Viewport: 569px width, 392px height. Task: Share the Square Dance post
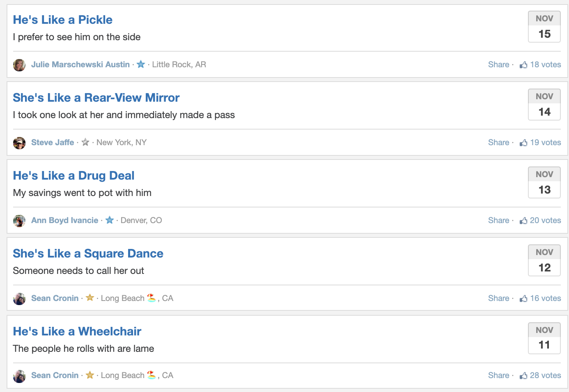pos(498,298)
